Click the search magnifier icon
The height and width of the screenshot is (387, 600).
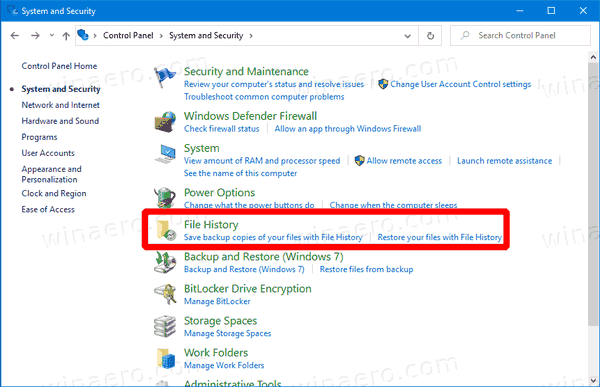click(465, 35)
